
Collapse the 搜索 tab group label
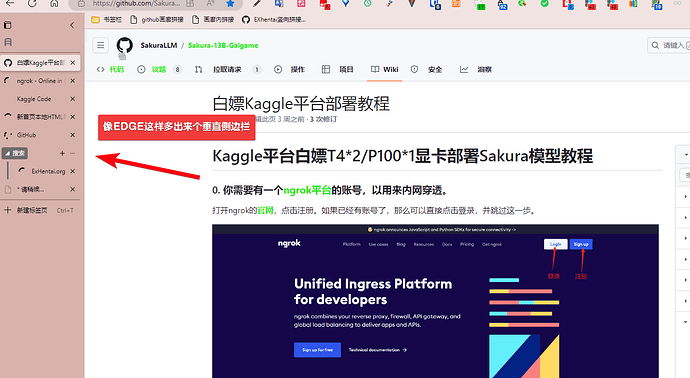[15, 153]
